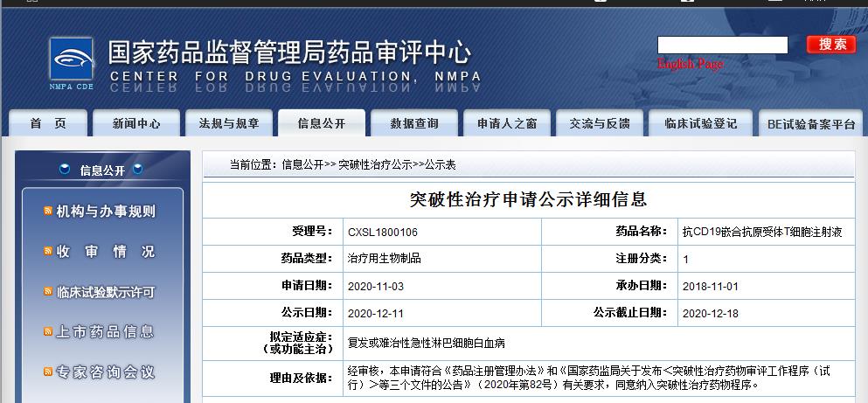Click the NMPA CDE logo
Screen dimensions: 868x403
point(71,63)
